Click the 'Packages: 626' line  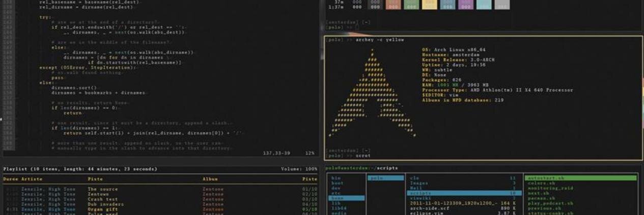pyautogui.click(x=441, y=80)
